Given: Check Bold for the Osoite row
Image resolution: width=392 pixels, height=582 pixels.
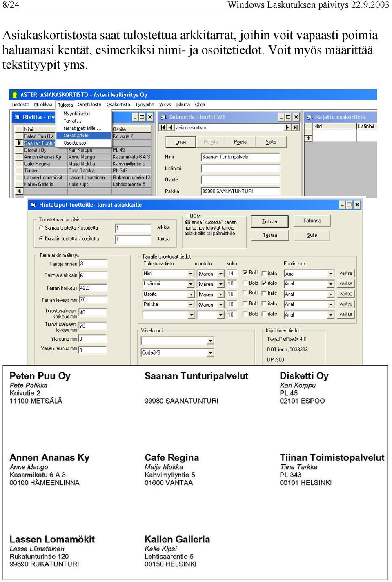Looking at the screenshot, I should 245,293.
